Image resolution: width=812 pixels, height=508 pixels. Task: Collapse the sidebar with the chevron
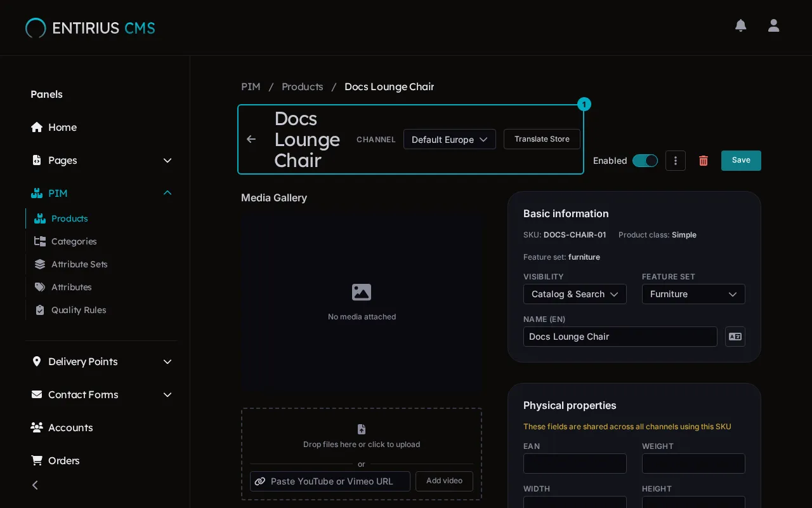(36, 485)
